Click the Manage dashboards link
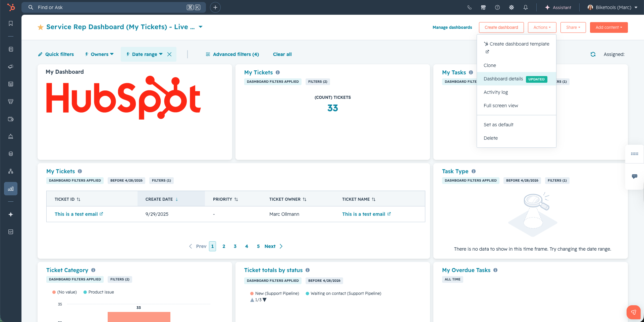644x322 pixels. click(x=452, y=27)
